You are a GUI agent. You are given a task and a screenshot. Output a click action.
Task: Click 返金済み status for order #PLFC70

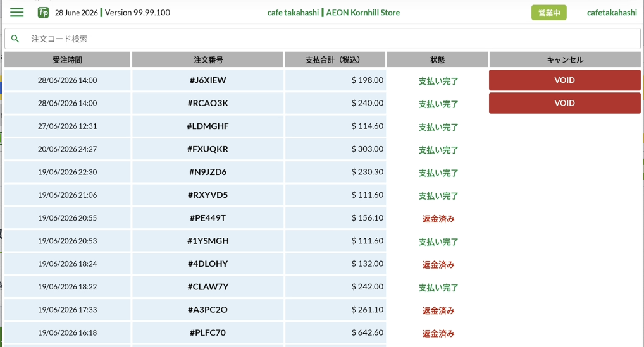click(438, 334)
